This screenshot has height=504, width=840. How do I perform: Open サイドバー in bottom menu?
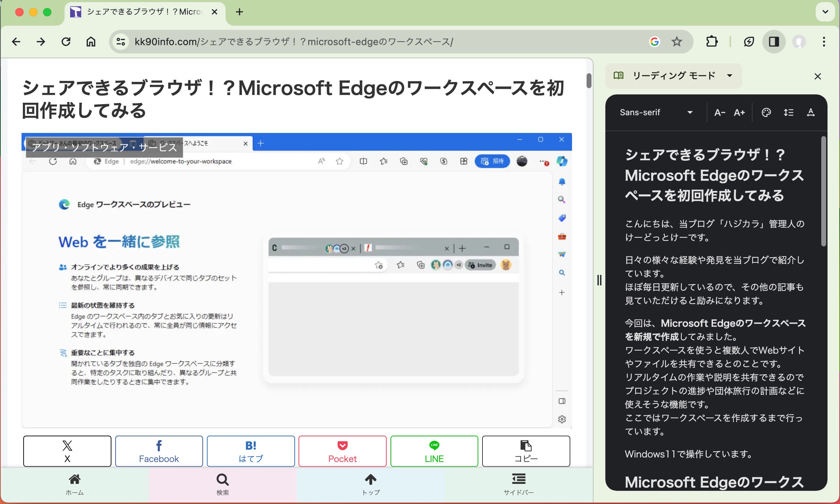(x=519, y=485)
